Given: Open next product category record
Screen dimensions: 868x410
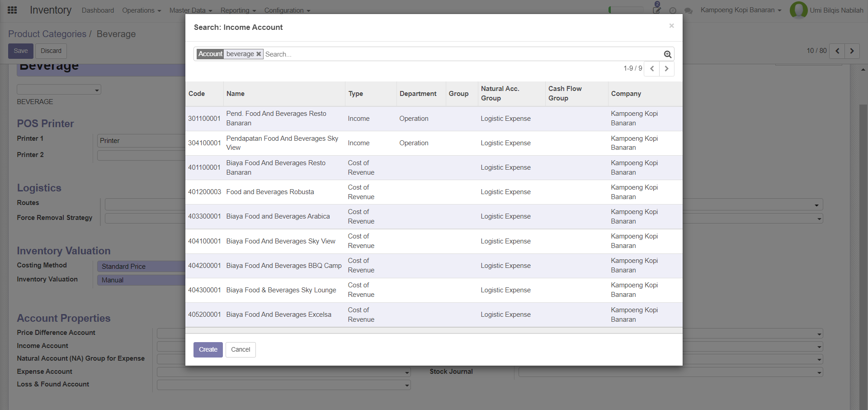Looking at the screenshot, I should [852, 51].
